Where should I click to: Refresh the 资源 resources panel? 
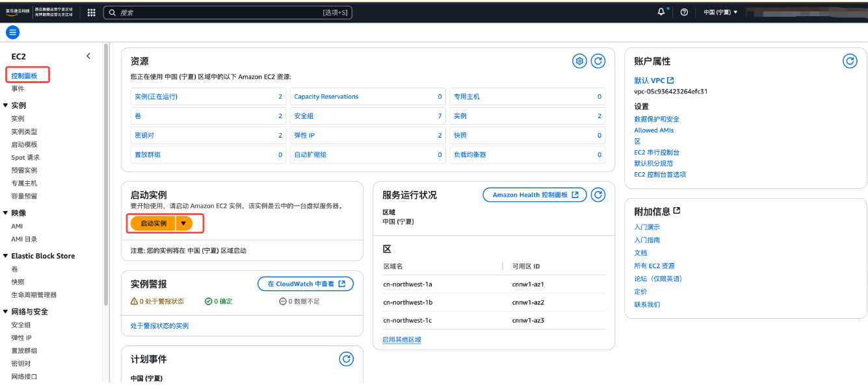click(598, 61)
